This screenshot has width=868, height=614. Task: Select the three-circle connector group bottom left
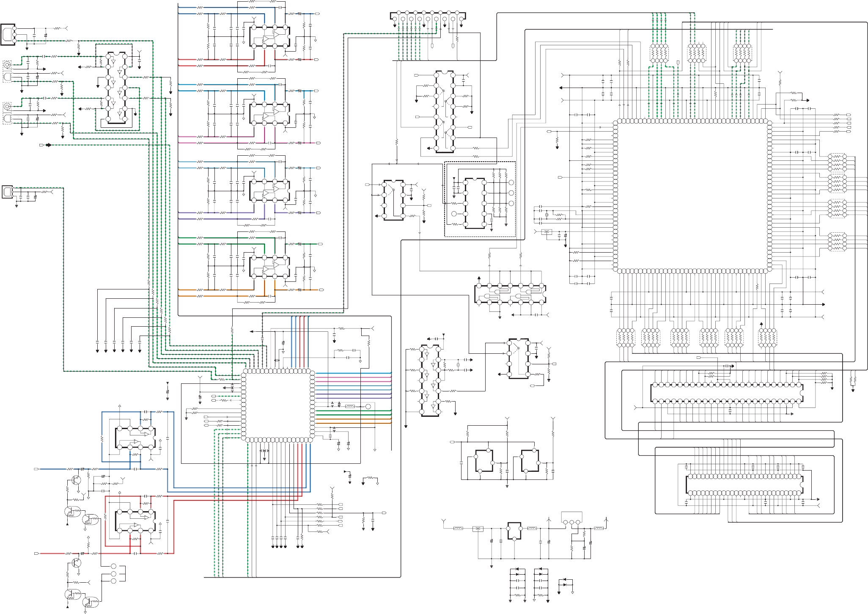pos(113,574)
